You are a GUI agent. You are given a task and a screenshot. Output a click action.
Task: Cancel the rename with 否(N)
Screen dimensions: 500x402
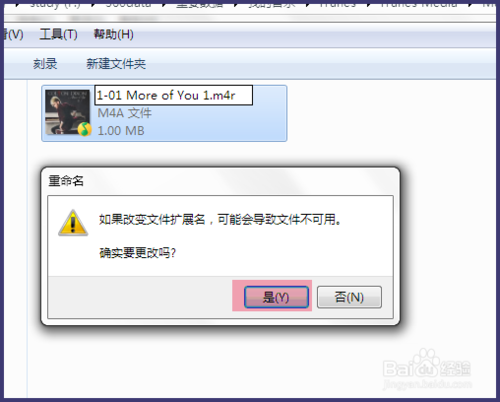(x=349, y=297)
